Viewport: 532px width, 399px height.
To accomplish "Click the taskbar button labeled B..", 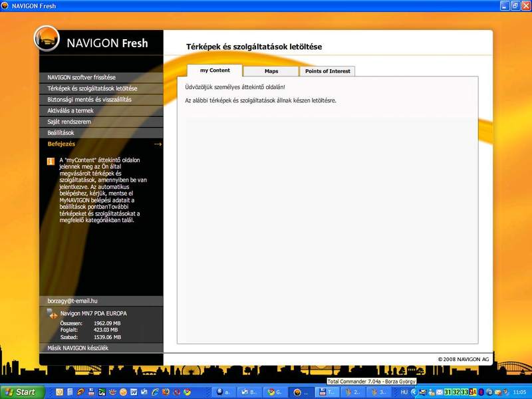I will coord(250,392).
